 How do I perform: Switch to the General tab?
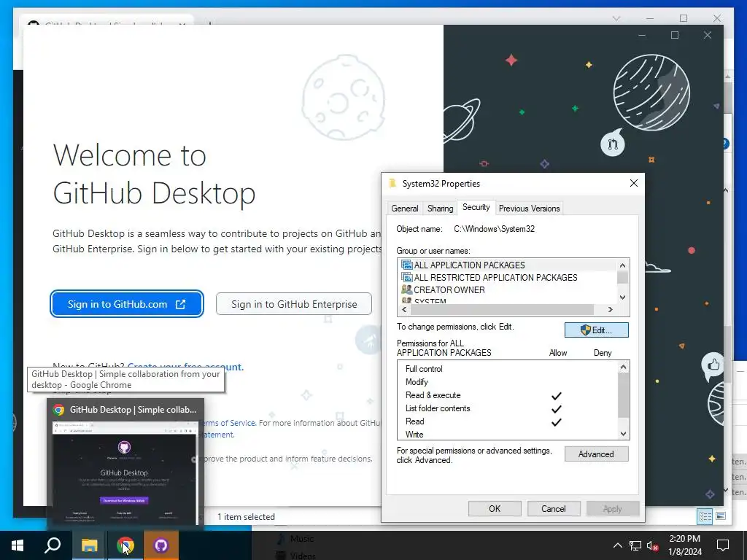[x=405, y=208]
